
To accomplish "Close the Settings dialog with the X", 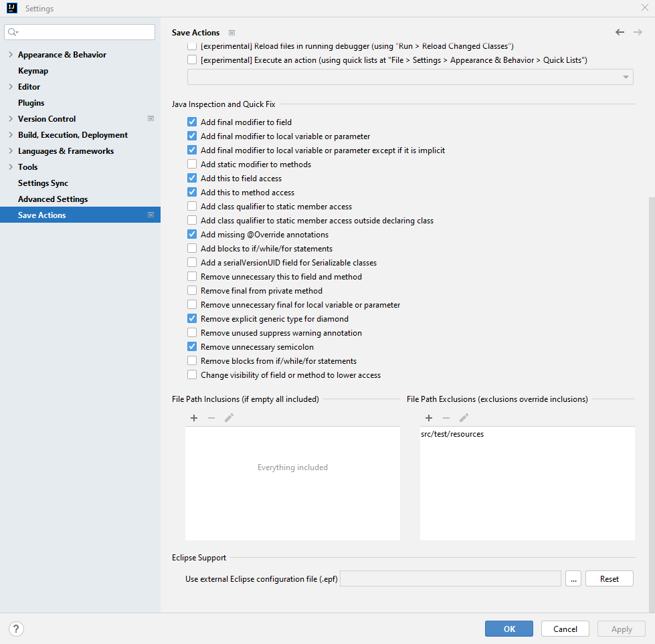I will pyautogui.click(x=645, y=7).
